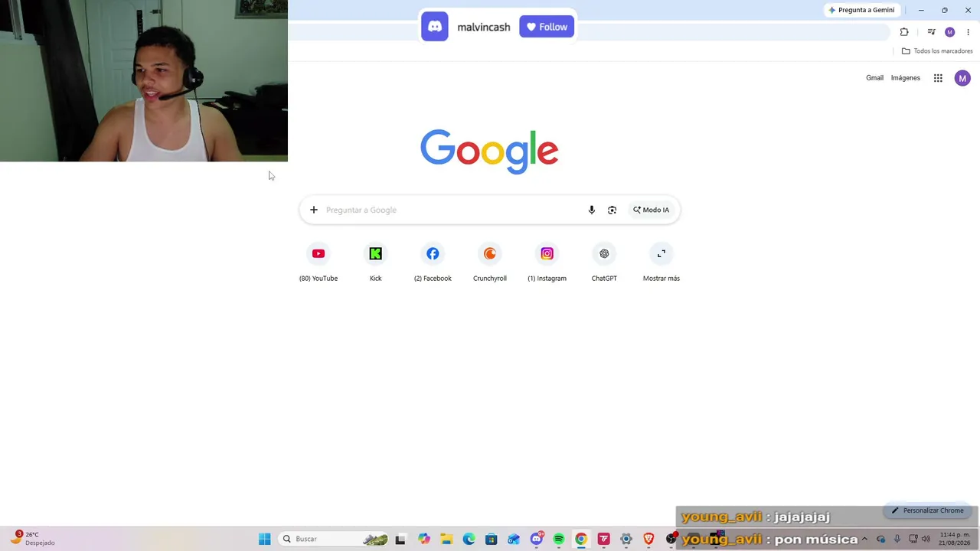Open Todos los marcadores folder

click(937, 51)
